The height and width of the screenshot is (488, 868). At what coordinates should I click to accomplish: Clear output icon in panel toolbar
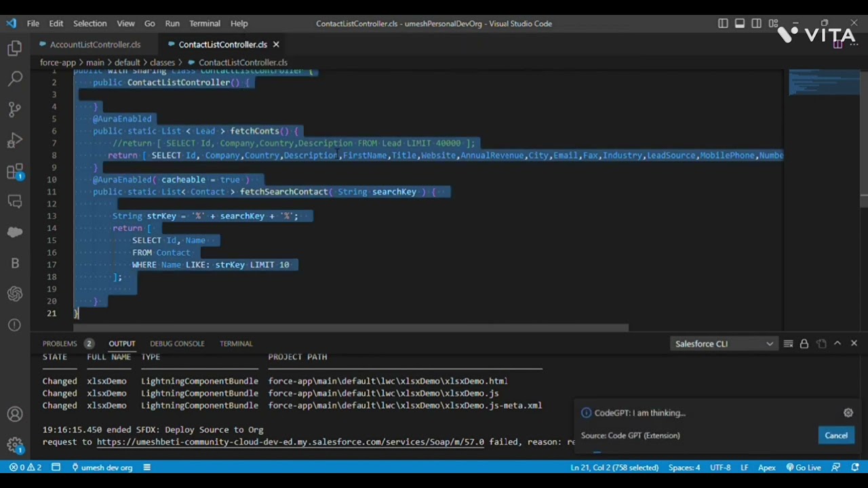[x=788, y=344]
